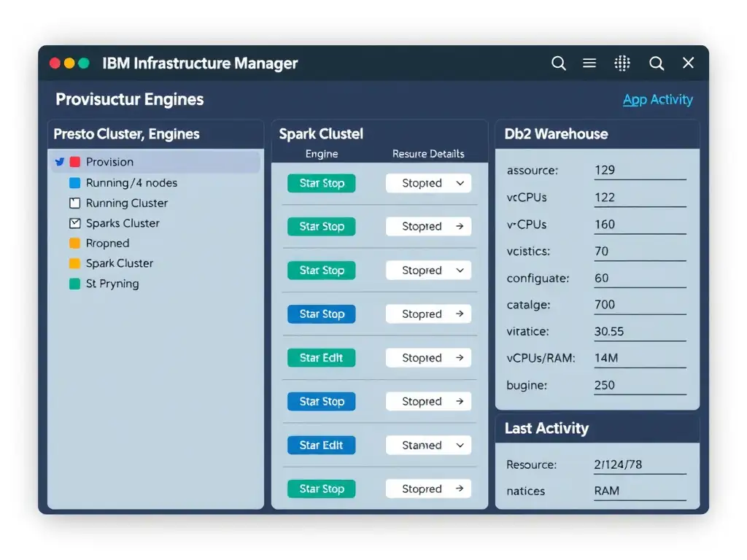Click the assource field showing 129
Image resolution: width=747 pixels, height=560 pixels.
pos(640,171)
